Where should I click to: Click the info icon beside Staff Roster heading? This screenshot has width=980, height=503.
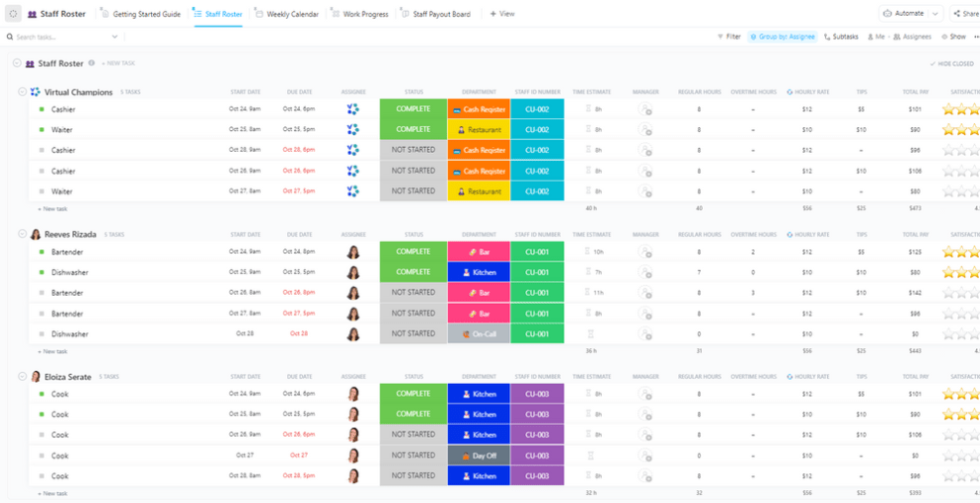click(92, 63)
